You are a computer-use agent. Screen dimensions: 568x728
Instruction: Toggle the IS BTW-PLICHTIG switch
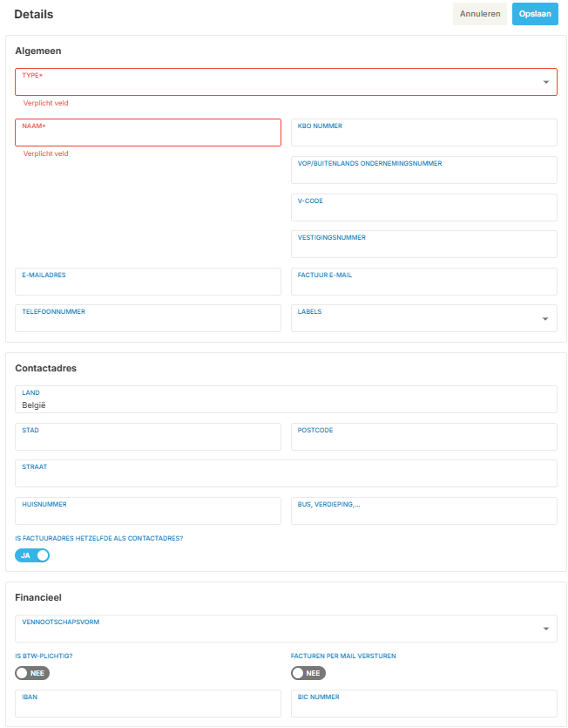click(x=32, y=673)
